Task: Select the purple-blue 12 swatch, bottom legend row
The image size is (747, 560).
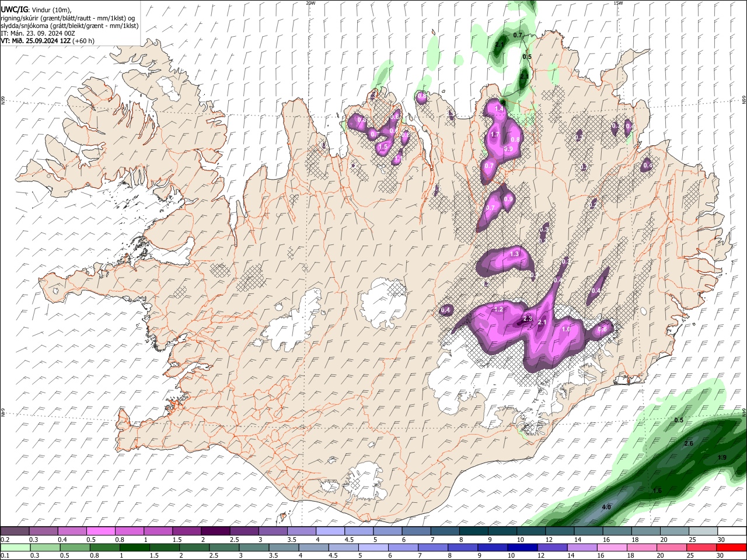Action: point(553,547)
